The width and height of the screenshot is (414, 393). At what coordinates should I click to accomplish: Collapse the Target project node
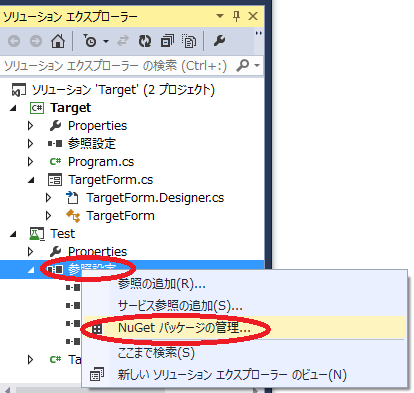13,108
